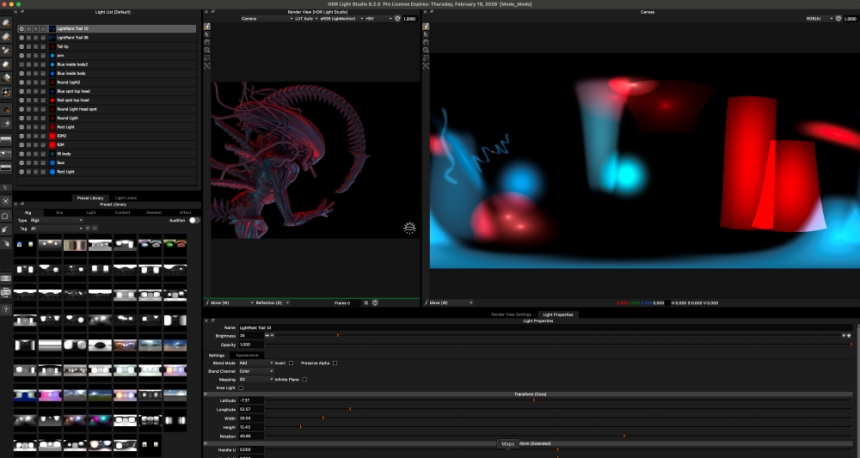
Task: Click the Longitude slider track
Action: [x=558, y=409]
